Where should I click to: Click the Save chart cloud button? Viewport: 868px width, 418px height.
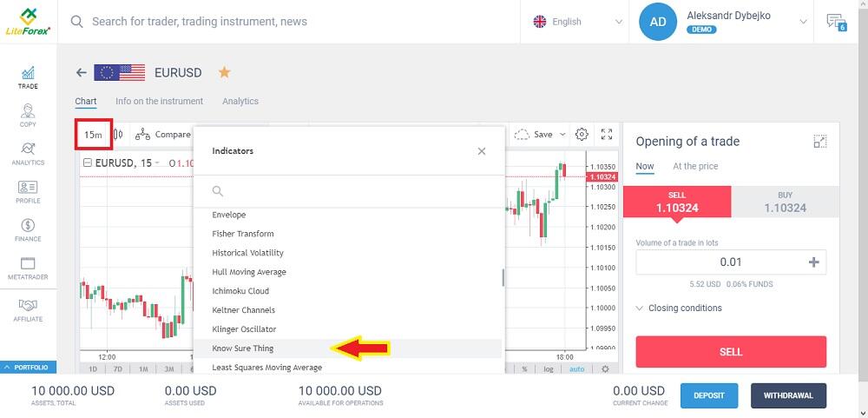click(x=533, y=134)
